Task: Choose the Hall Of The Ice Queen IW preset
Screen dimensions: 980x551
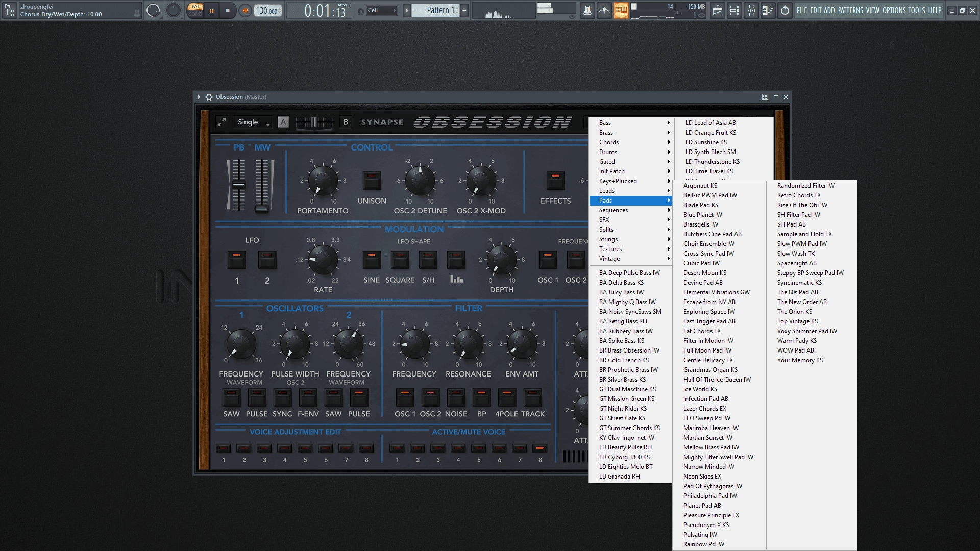Action: (720, 380)
